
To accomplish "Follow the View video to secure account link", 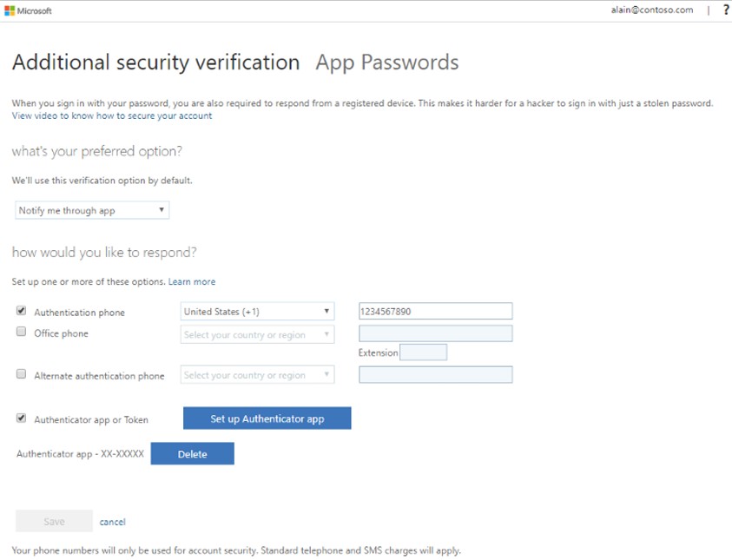I will pos(111,115).
